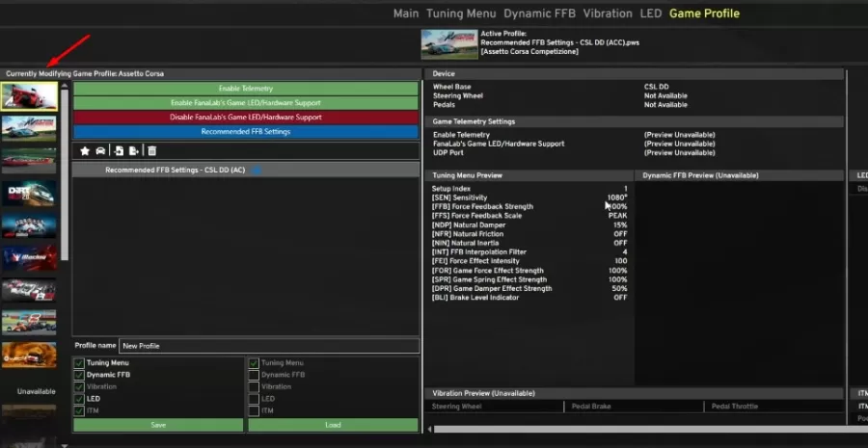Click game list scroll down arrow

pos(65,445)
